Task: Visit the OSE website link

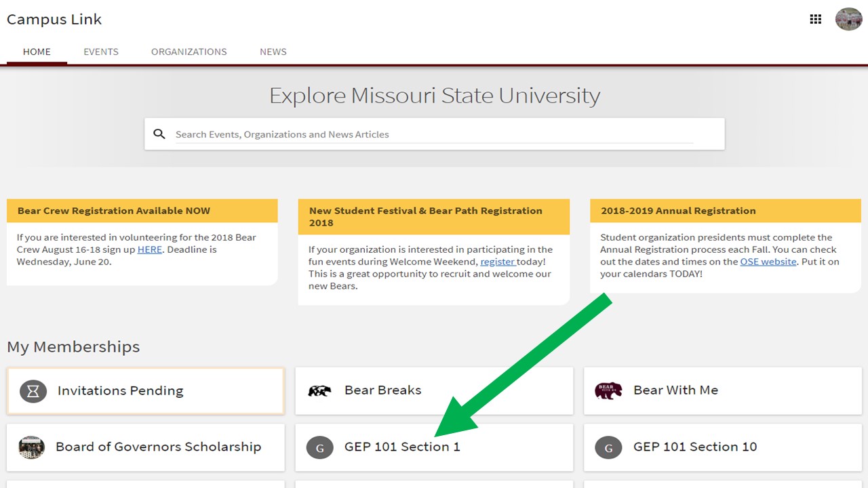Action: point(768,261)
